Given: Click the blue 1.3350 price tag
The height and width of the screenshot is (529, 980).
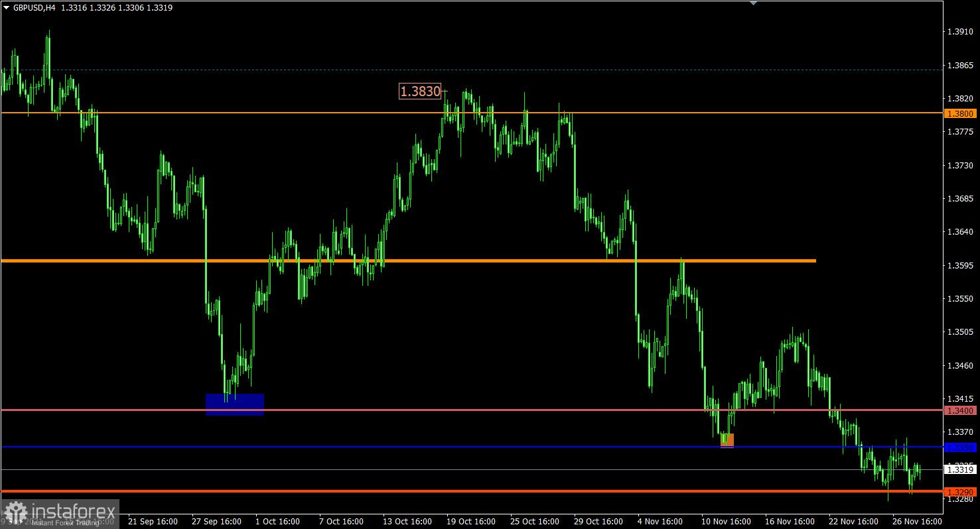Looking at the screenshot, I should pyautogui.click(x=960, y=447).
